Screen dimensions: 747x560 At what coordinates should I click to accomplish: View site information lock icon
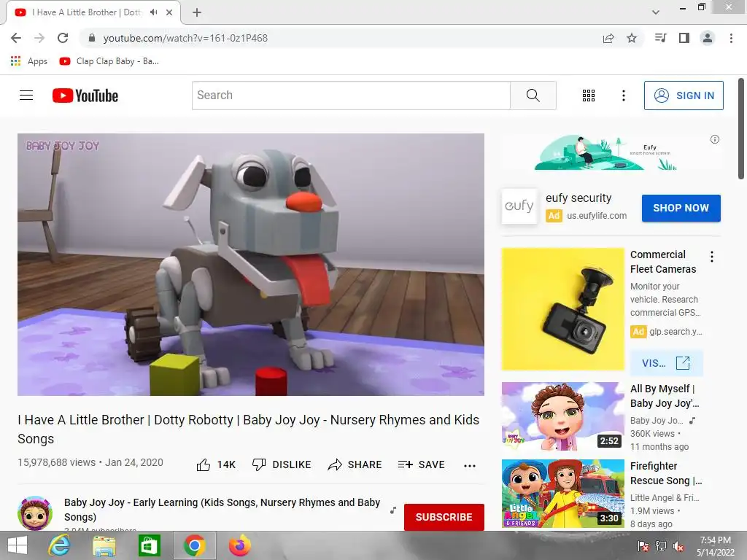point(92,38)
